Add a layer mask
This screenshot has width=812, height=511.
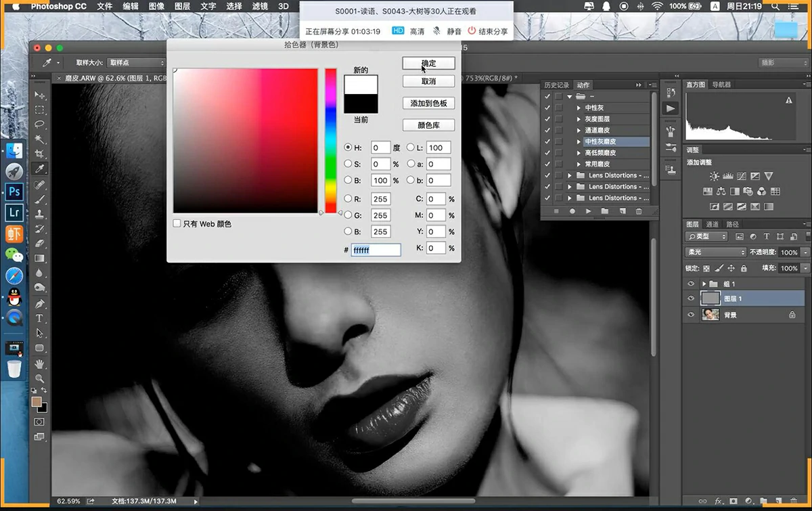pyautogui.click(x=734, y=502)
